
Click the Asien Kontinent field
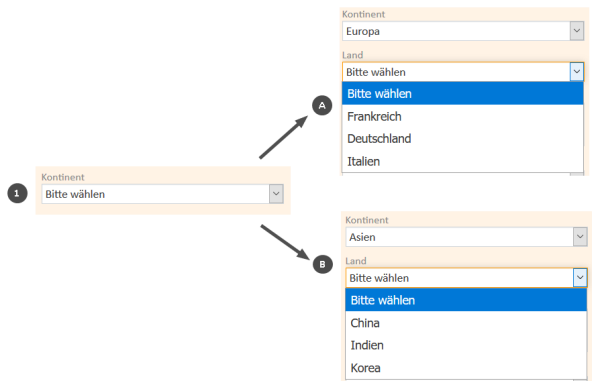(466, 237)
